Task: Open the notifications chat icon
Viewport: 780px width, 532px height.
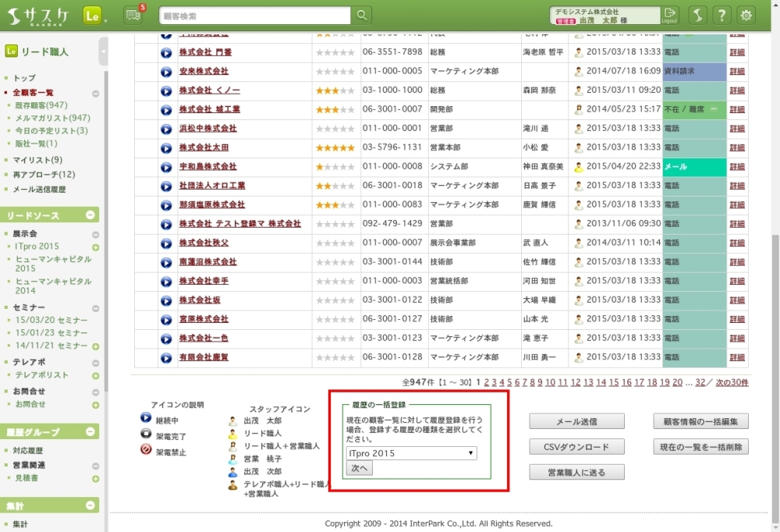Action: [133, 16]
